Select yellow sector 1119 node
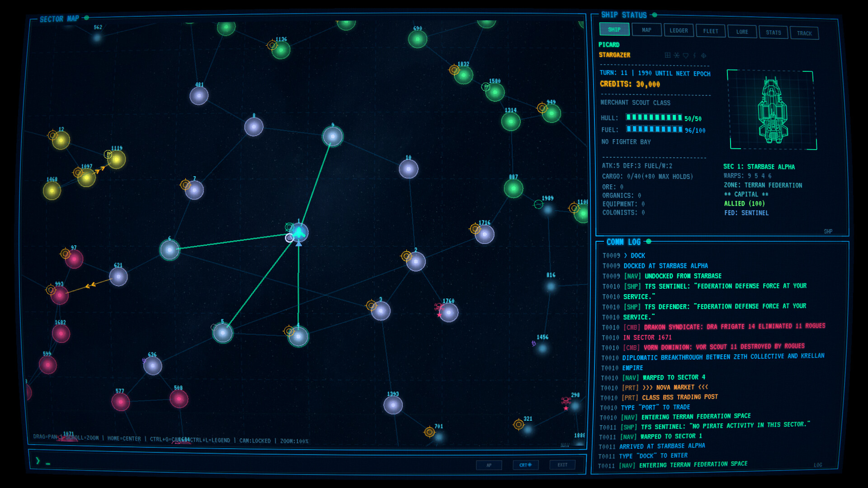Screen dimensions: 868x488 tap(117, 160)
